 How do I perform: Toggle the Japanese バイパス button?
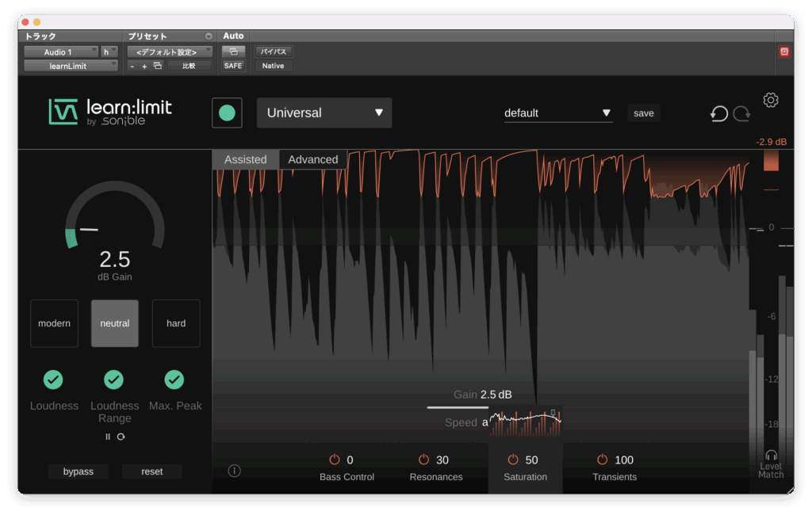click(274, 51)
